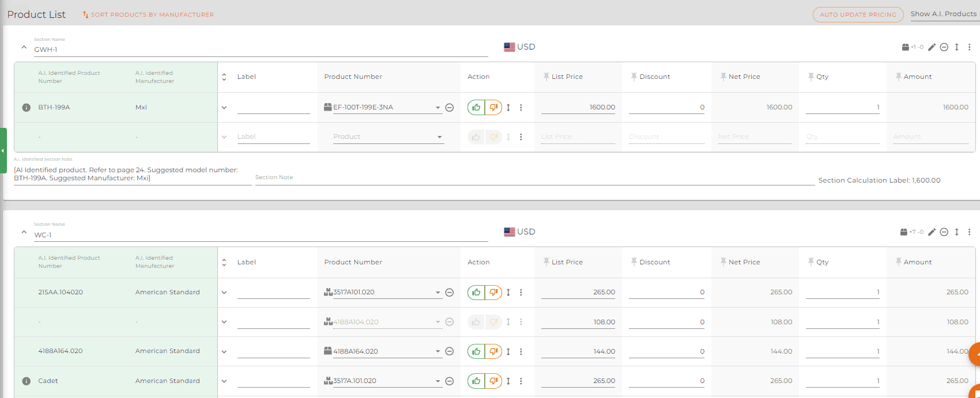Reject 4188A164.020 with thumbs down
Screen dimensions: 980x398
pos(493,351)
